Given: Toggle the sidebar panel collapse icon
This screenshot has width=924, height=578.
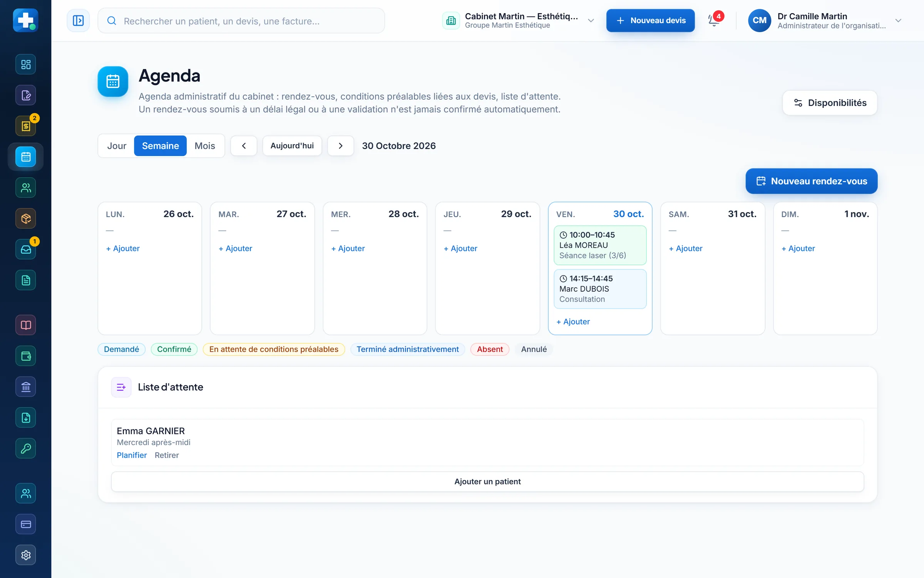Looking at the screenshot, I should (78, 20).
